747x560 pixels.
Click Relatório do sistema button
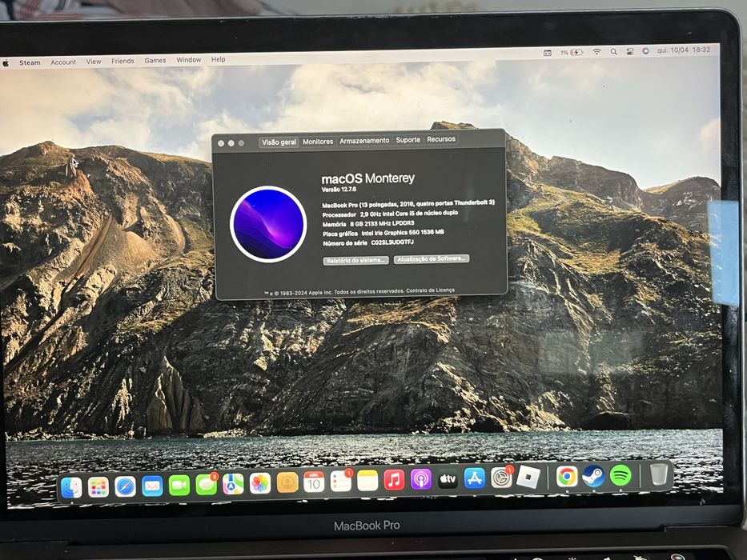click(x=355, y=261)
